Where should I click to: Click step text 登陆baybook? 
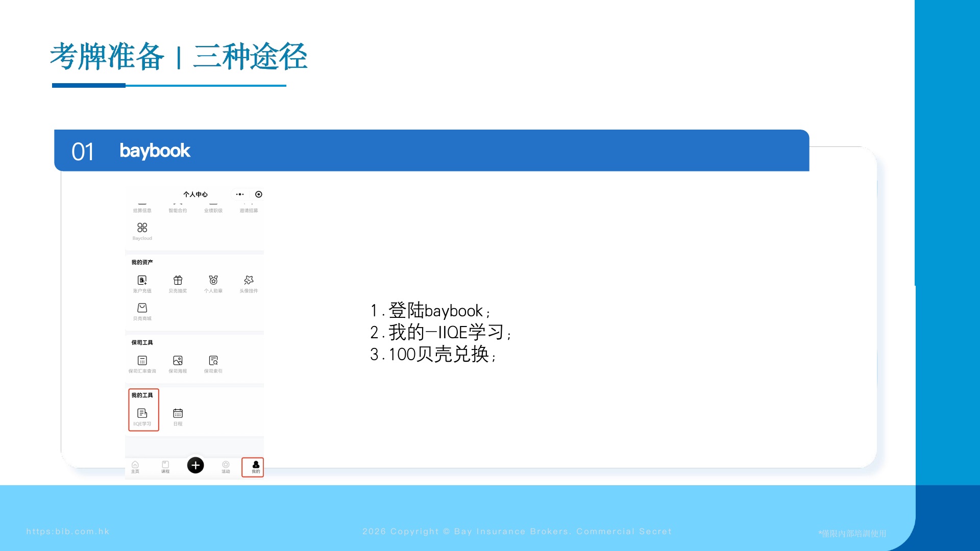point(435,310)
